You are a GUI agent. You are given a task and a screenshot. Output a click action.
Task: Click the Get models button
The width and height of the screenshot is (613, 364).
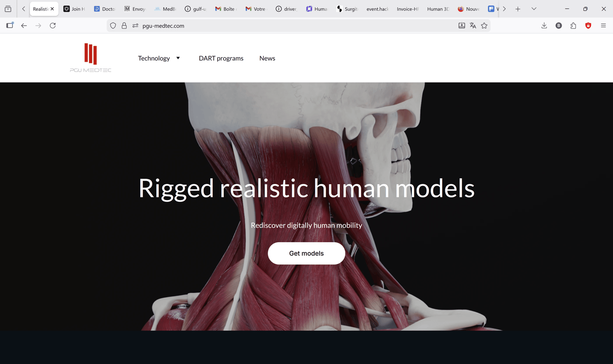306,253
